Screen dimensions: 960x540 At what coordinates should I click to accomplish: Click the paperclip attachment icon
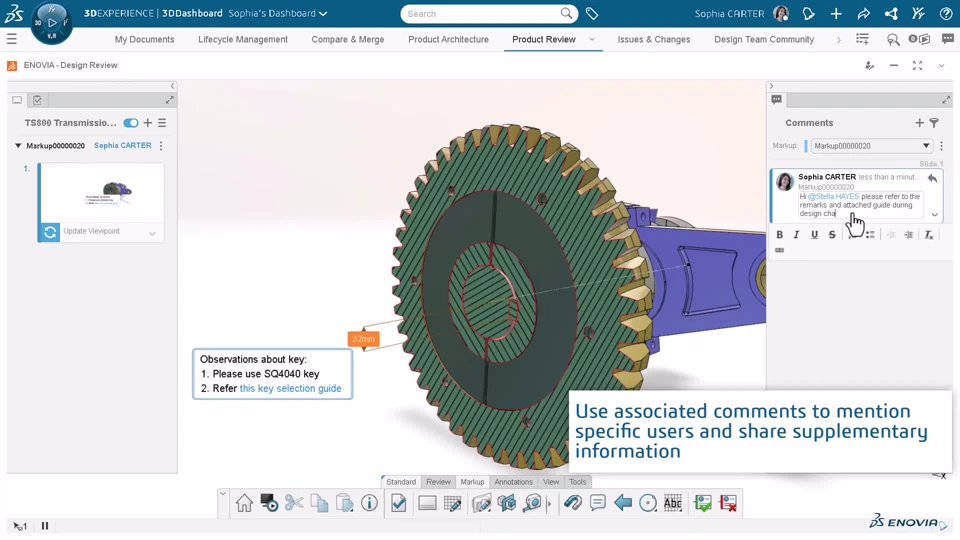point(572,503)
